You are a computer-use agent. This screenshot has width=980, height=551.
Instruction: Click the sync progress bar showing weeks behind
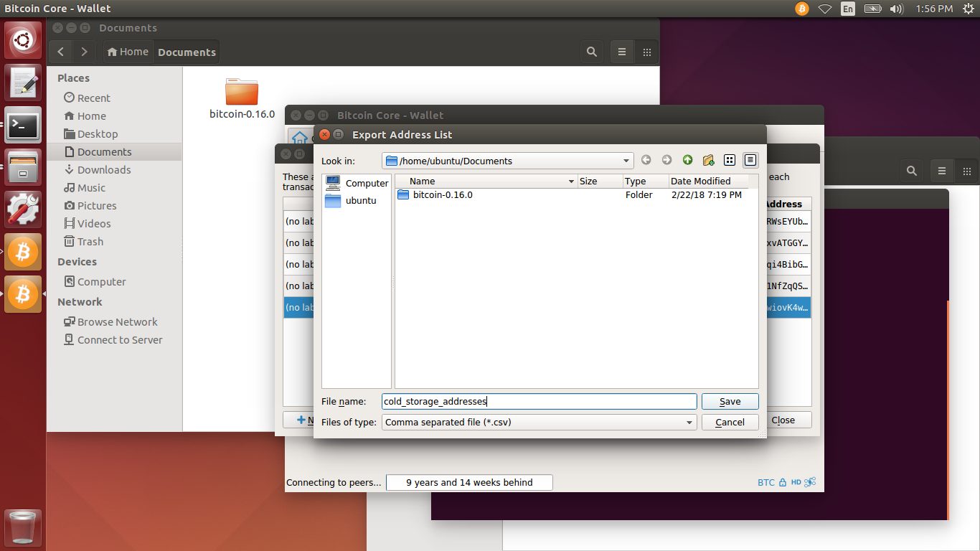point(469,482)
